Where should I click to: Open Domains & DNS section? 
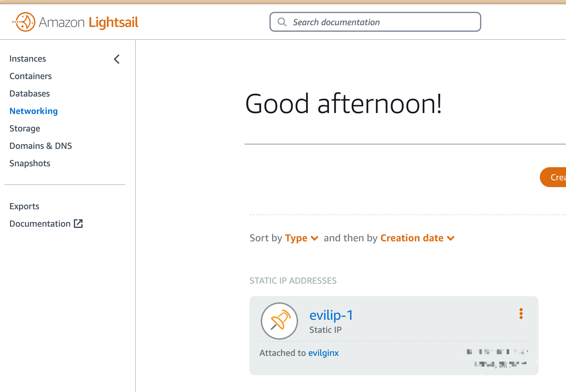[x=40, y=146]
